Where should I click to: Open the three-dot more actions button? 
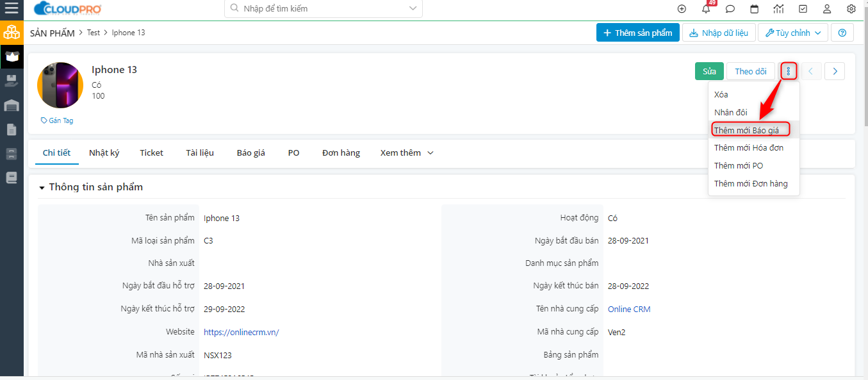pos(789,71)
